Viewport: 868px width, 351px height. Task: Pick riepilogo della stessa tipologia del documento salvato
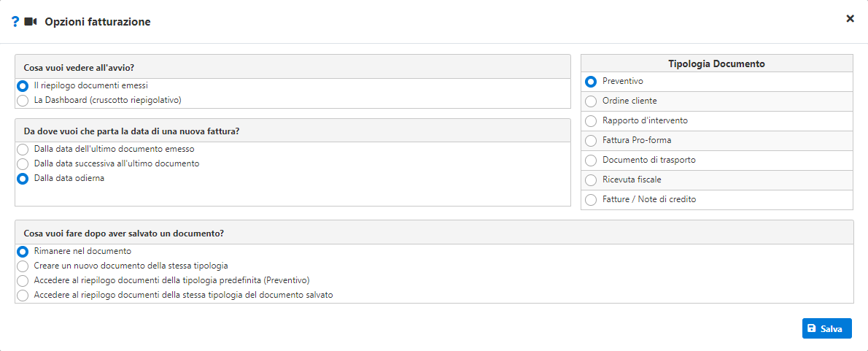(23, 296)
